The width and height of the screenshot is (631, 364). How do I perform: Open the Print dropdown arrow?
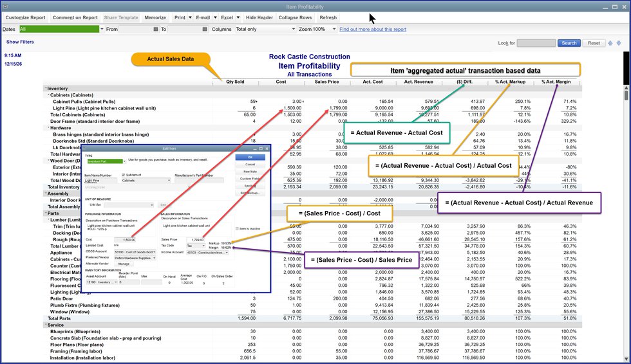189,18
